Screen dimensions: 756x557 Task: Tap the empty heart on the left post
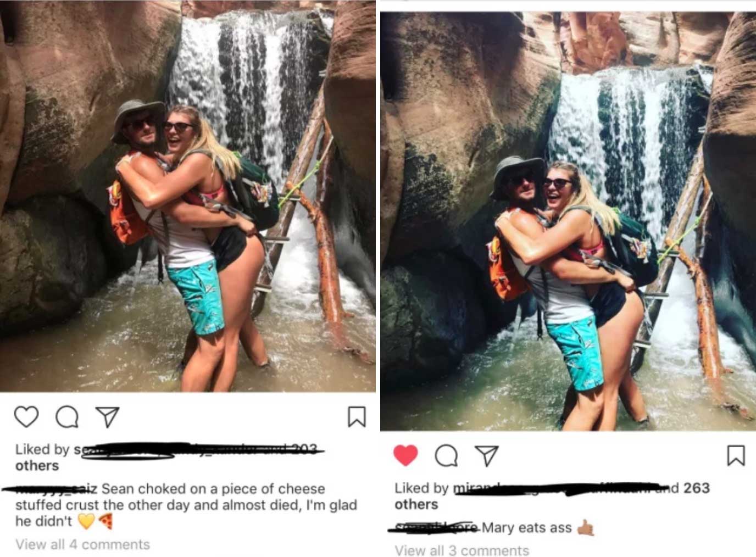tap(26, 417)
